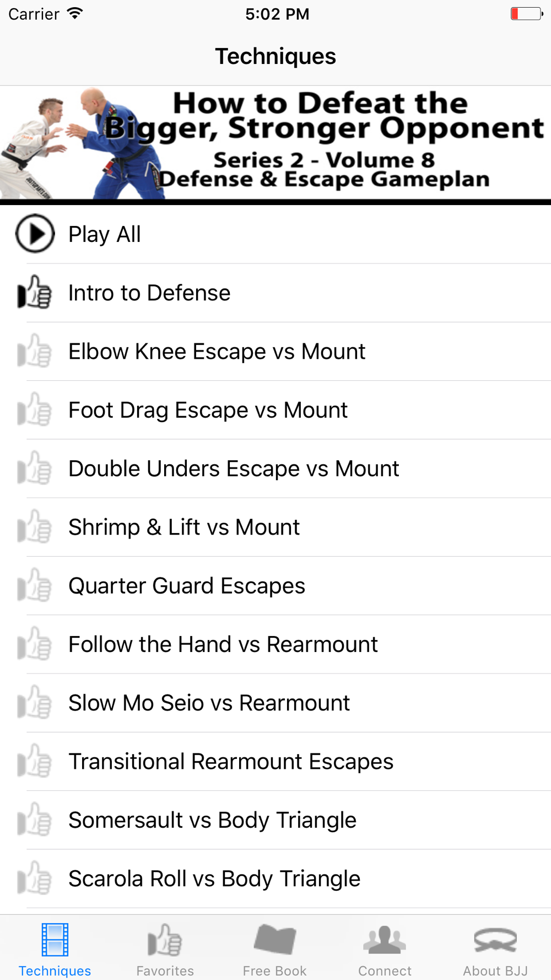Image resolution: width=551 pixels, height=980 pixels.
Task: Switch to the Connect tab
Action: coord(385,950)
